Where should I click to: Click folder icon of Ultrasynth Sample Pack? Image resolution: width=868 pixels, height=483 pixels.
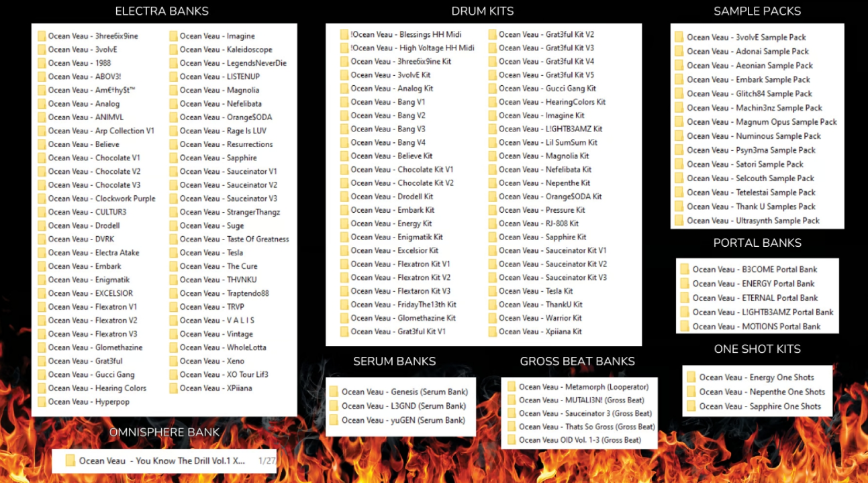(x=679, y=221)
